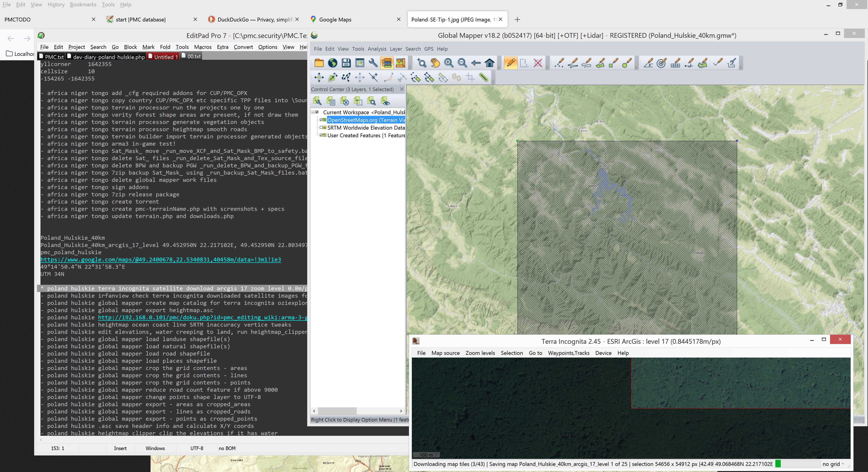The width and height of the screenshot is (868, 472).
Task: Open the Macros menu in EditPad Pro
Action: pos(203,47)
